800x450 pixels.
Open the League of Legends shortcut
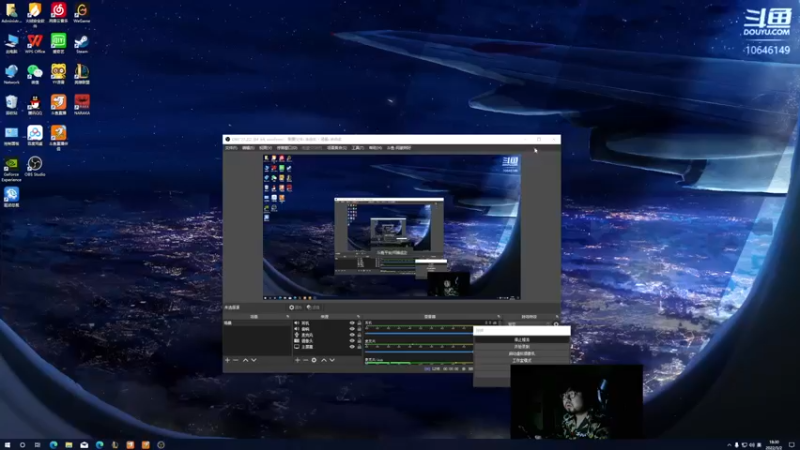click(x=82, y=74)
